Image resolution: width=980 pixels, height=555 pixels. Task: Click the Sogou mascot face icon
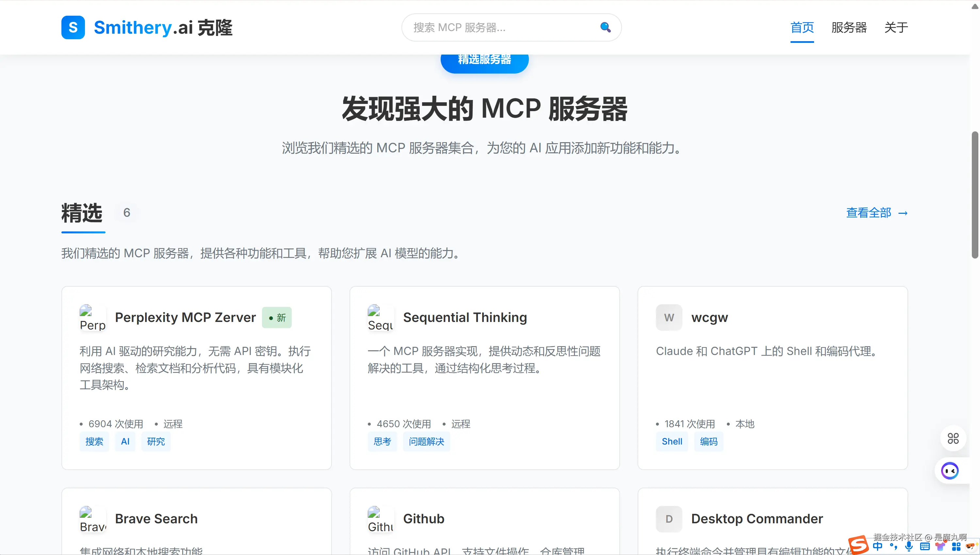pos(971,547)
